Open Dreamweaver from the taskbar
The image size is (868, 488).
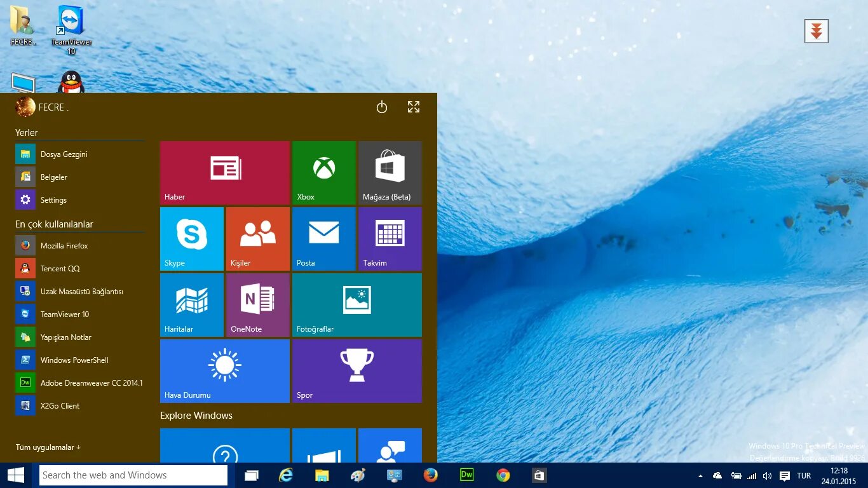467,475
